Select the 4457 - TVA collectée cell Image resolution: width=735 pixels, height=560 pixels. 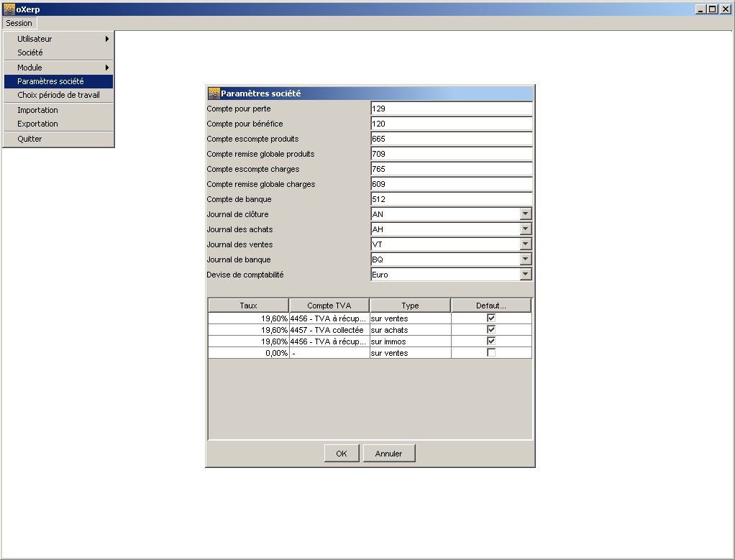[x=329, y=330]
